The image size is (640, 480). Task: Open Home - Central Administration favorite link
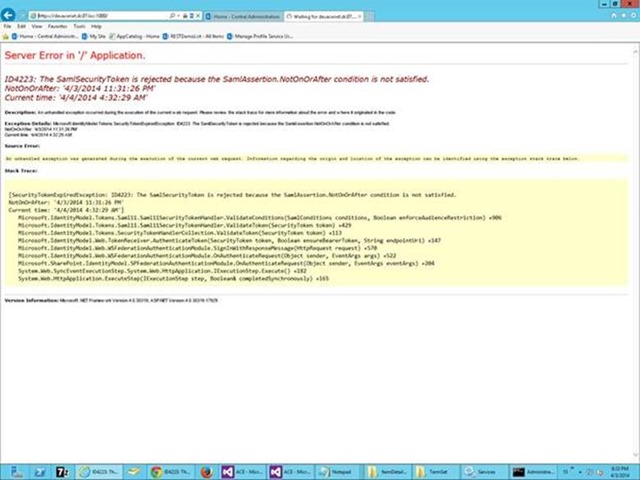[x=45, y=36]
